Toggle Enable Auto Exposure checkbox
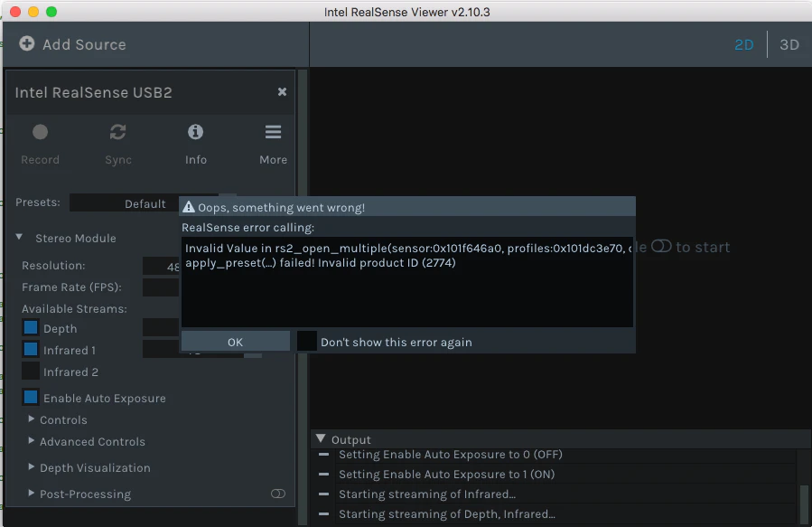Viewport: 812px width, 527px height. click(31, 398)
